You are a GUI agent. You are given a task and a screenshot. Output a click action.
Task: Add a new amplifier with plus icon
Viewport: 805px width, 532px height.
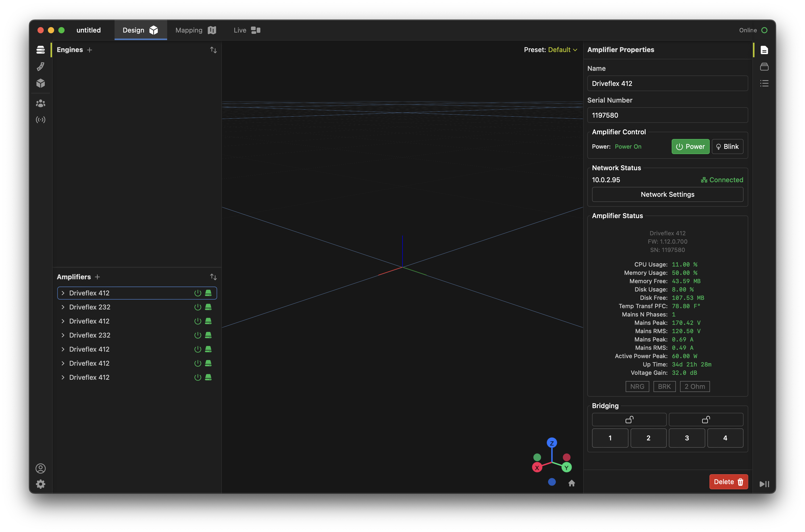pos(97,277)
